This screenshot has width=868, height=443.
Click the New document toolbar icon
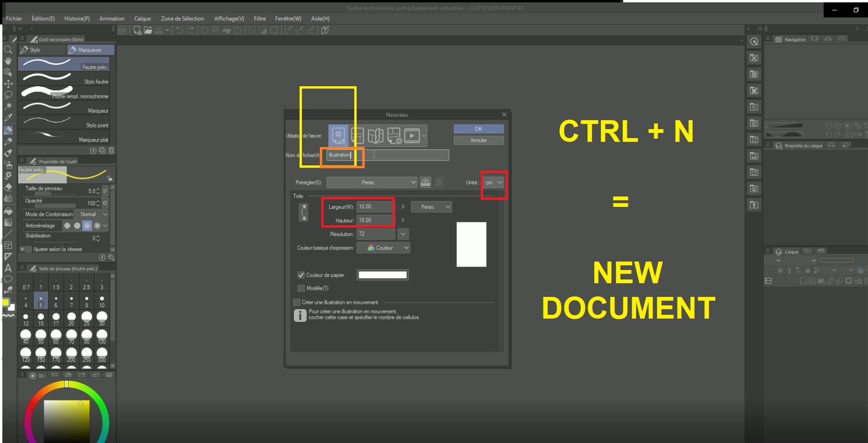click(x=137, y=30)
